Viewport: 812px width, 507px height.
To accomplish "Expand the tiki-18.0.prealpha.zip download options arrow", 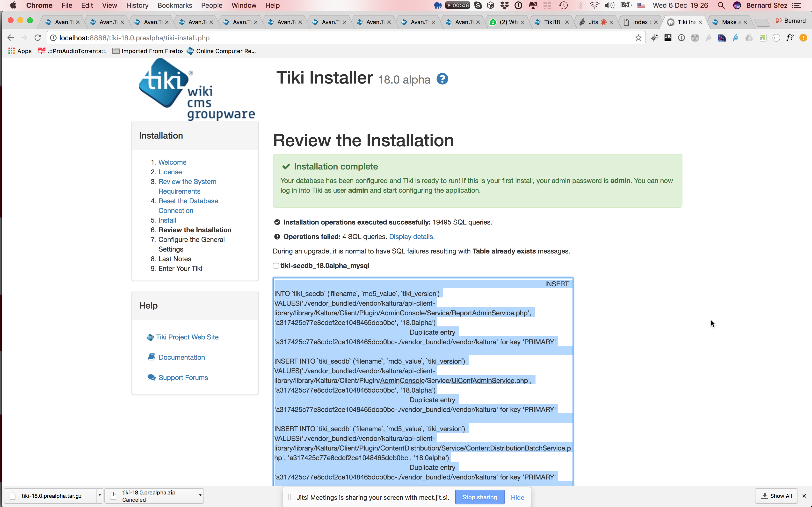I will [x=200, y=496].
